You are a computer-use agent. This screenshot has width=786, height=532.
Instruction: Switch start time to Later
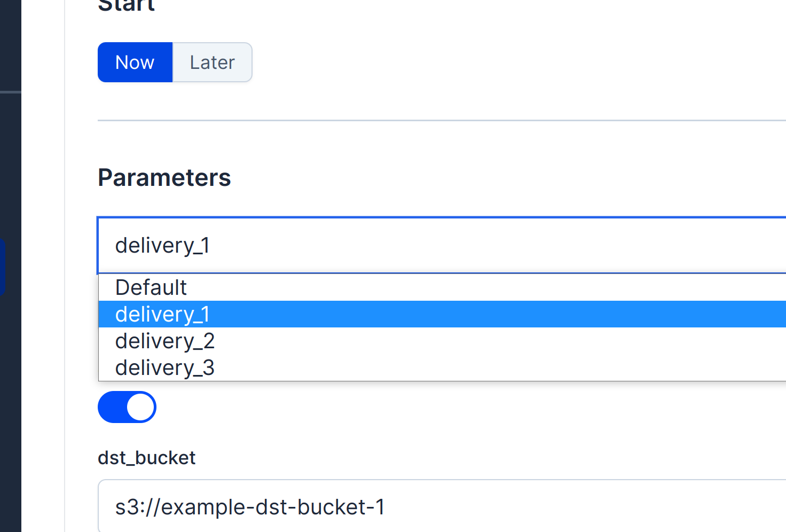(211, 62)
